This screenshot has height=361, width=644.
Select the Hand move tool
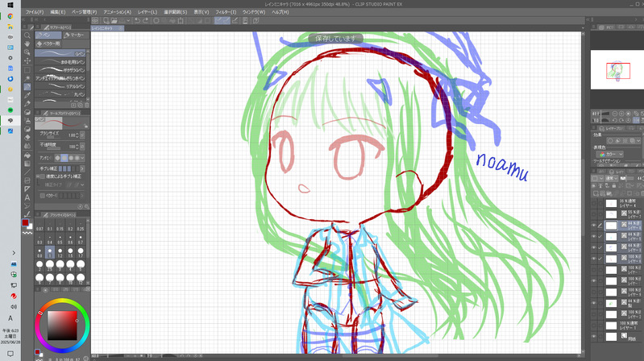[x=27, y=44]
